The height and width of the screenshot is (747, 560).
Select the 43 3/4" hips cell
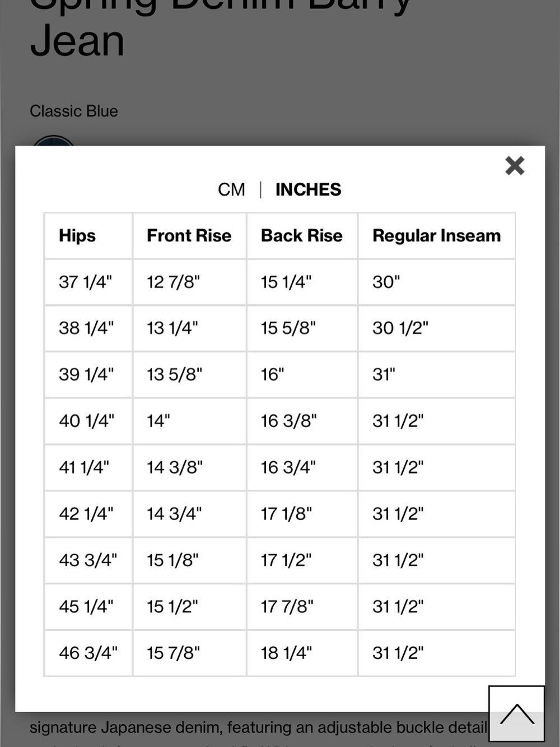click(88, 560)
